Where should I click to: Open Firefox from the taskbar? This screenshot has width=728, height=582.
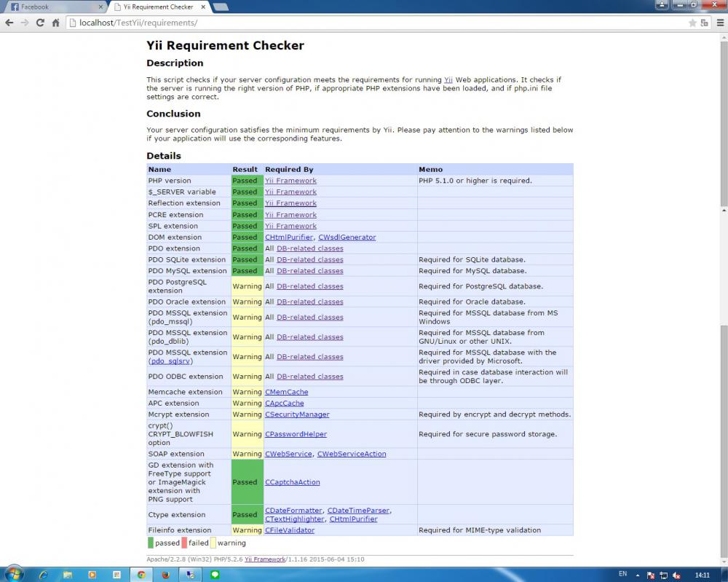[166, 575]
